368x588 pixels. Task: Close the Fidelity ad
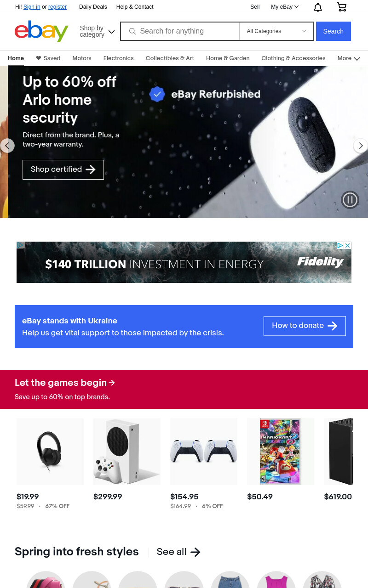(x=348, y=245)
